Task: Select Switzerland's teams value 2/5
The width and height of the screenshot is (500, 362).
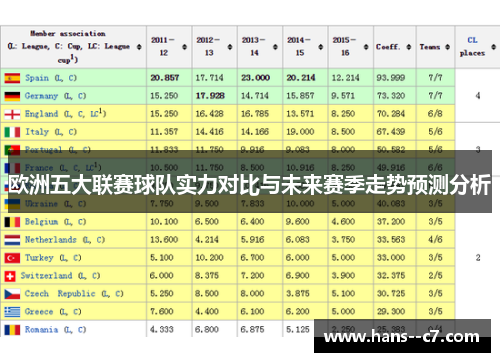Action: click(435, 276)
